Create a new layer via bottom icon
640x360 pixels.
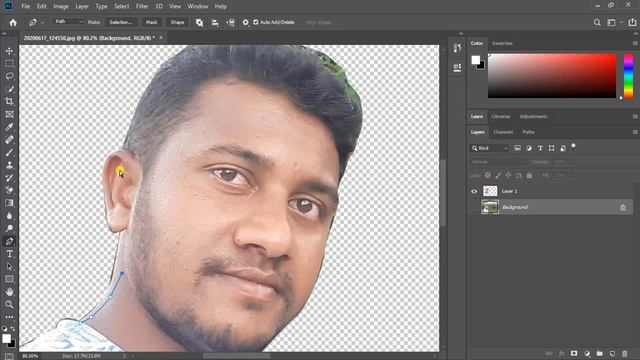(x=612, y=353)
